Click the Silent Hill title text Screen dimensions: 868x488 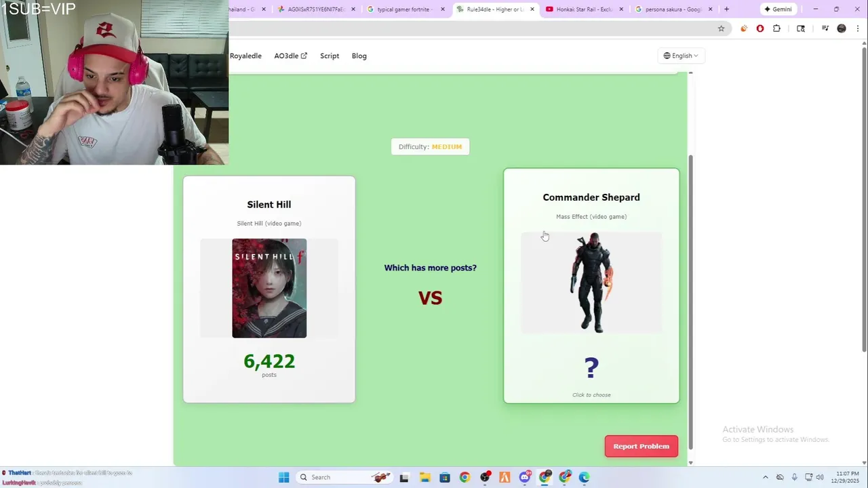point(269,204)
